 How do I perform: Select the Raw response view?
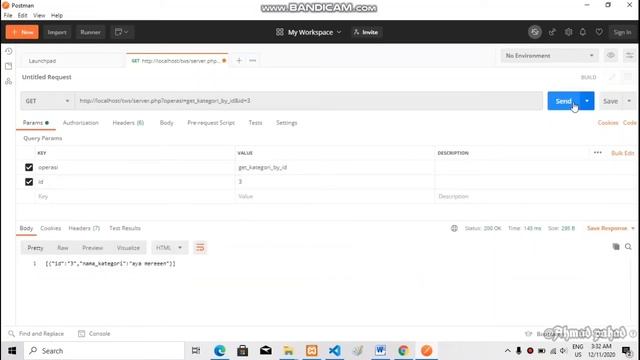(63, 248)
